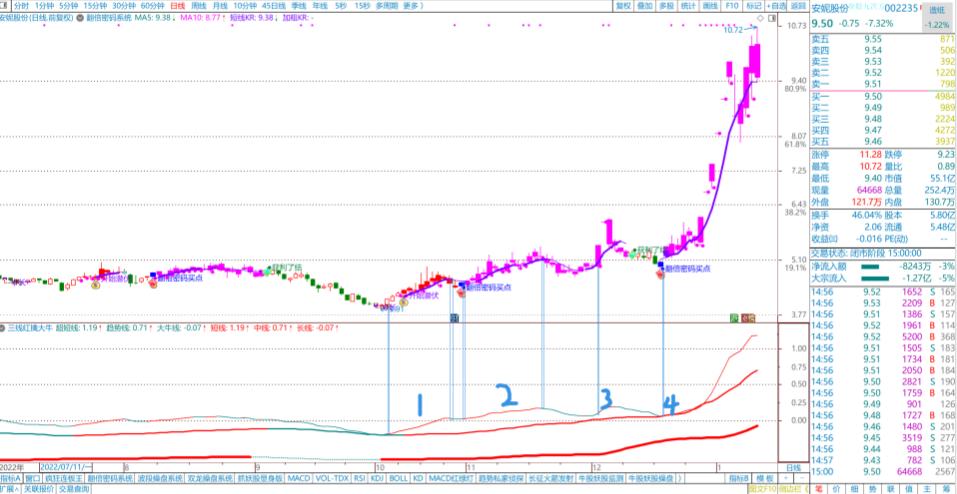
Task: Click the stock code 002235
Action: click(x=901, y=9)
